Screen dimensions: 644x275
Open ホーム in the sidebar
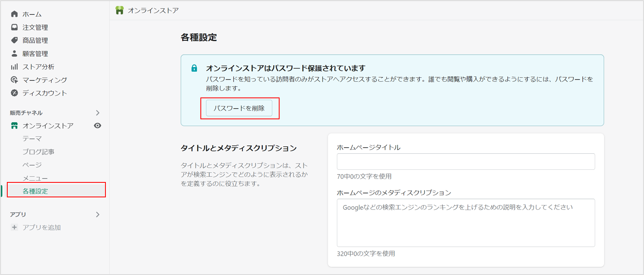pos(32,14)
